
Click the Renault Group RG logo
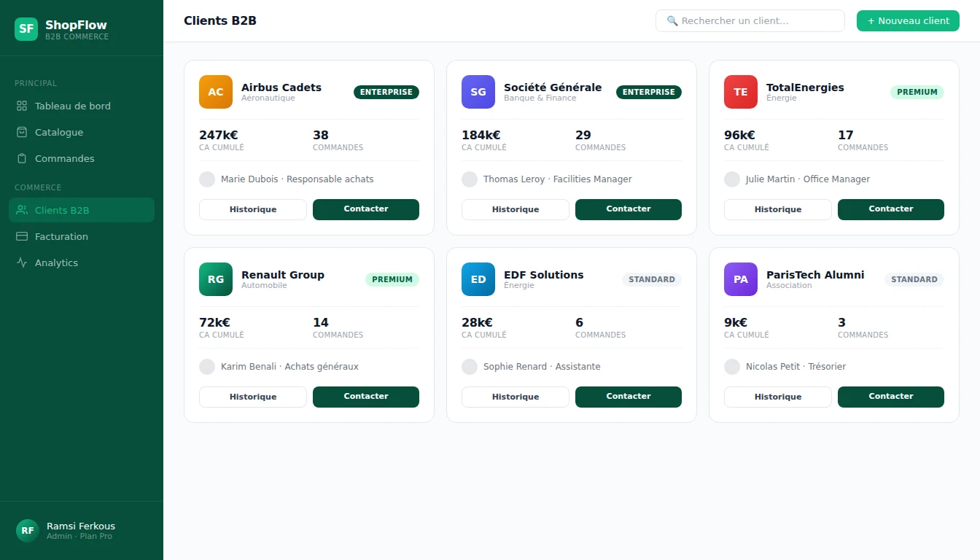216,279
